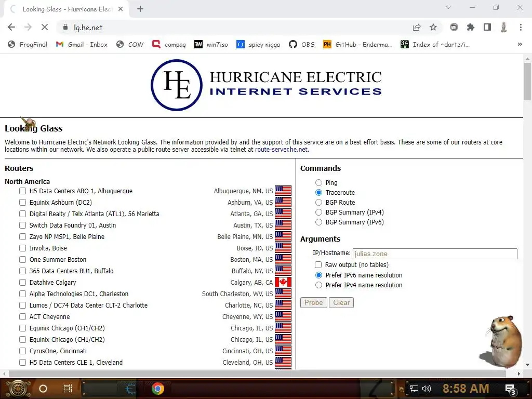This screenshot has width=532, height=399.
Task: Click the taskbar clock showing 8:58 AM
Action: (465, 389)
